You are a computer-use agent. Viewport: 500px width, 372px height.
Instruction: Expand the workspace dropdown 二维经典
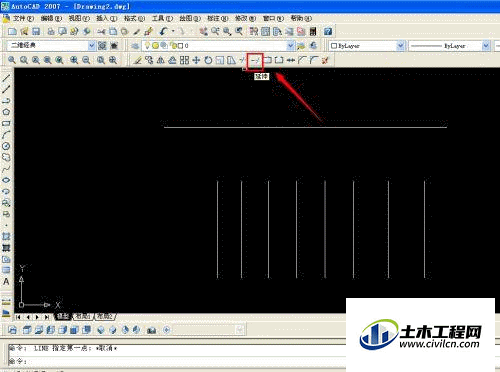pyautogui.click(x=92, y=46)
